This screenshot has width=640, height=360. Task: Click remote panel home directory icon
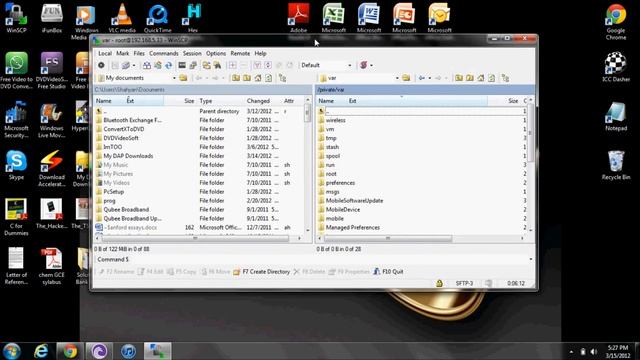(481, 78)
